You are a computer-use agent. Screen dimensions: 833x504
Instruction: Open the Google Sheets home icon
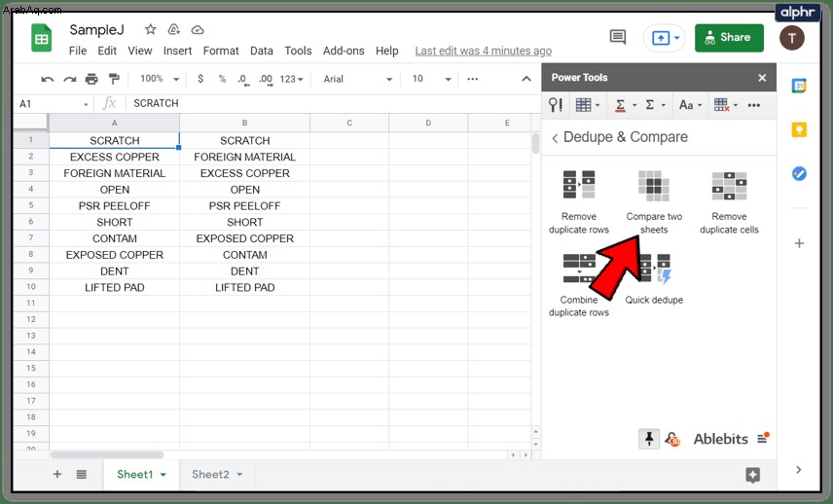coord(42,38)
